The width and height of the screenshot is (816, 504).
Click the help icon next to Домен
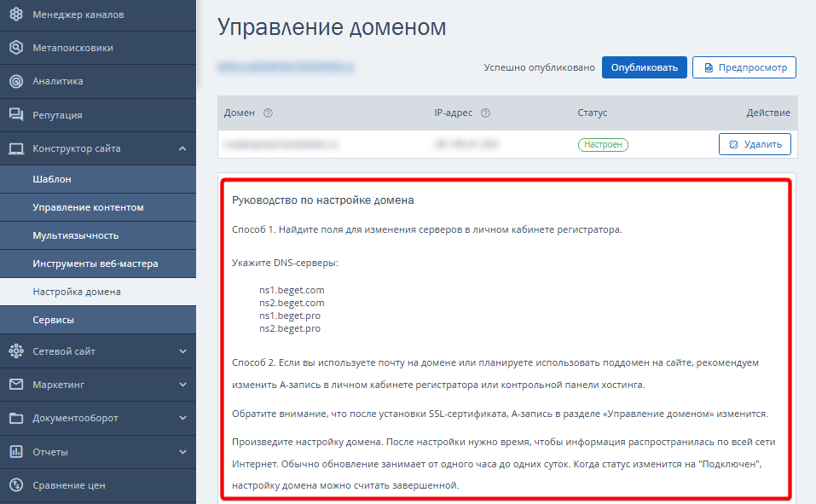pyautogui.click(x=268, y=113)
